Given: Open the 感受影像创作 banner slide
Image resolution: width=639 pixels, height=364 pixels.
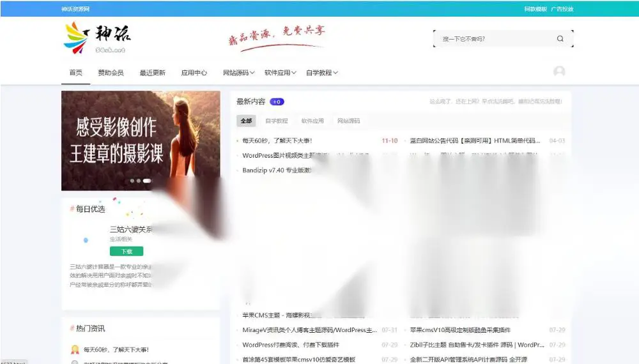Looking at the screenshot, I should tap(141, 140).
